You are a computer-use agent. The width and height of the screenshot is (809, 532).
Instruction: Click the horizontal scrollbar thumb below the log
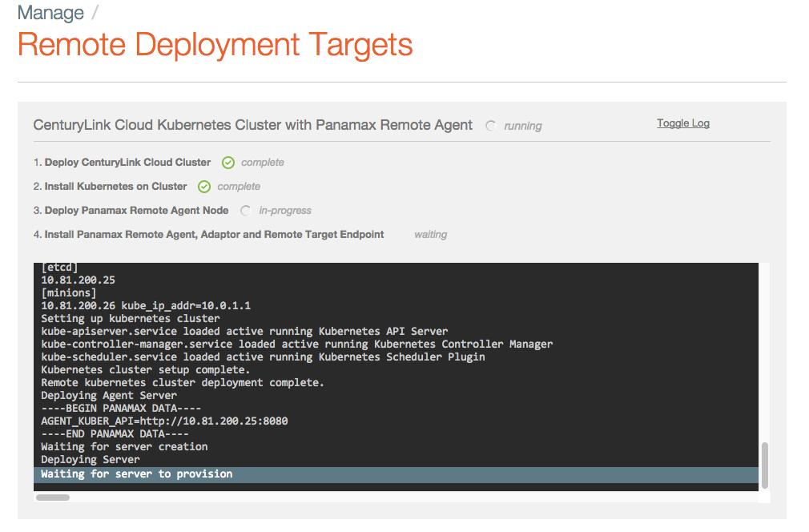point(53,498)
